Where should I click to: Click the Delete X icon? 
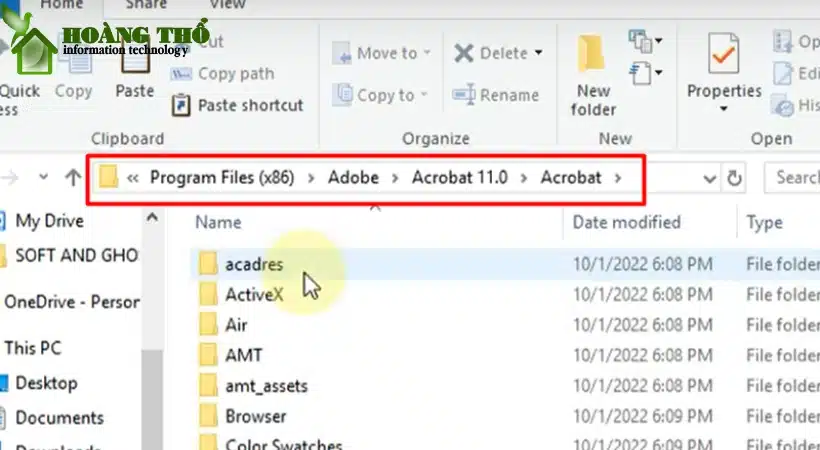pyautogui.click(x=463, y=53)
